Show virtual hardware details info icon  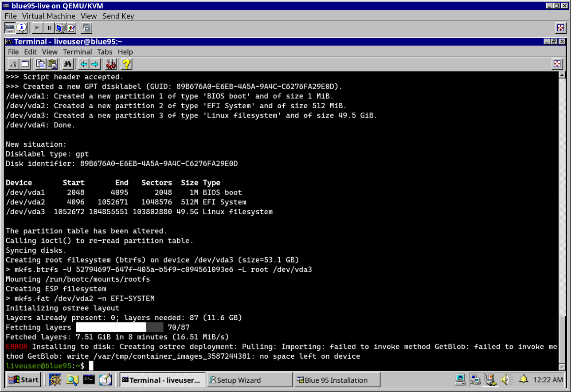[22, 28]
